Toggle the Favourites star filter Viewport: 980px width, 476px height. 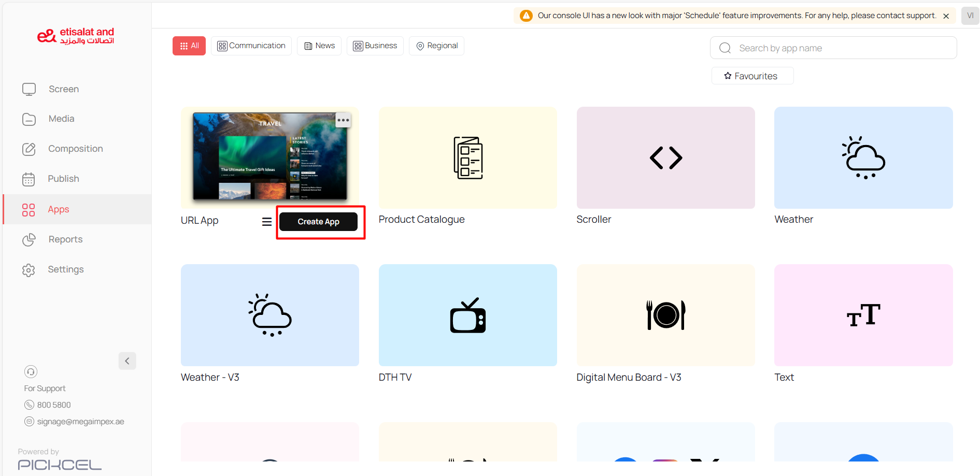(751, 76)
